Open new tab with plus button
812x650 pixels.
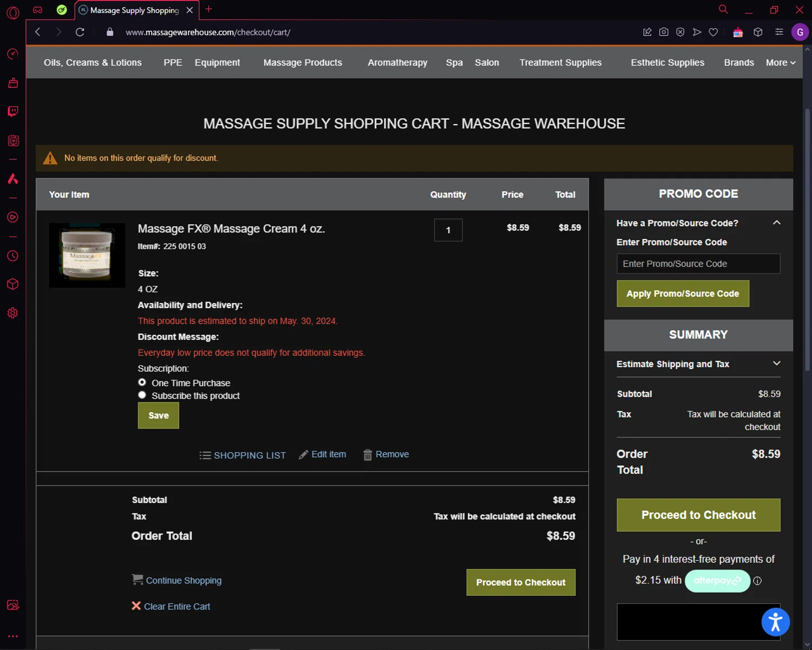[x=209, y=9]
